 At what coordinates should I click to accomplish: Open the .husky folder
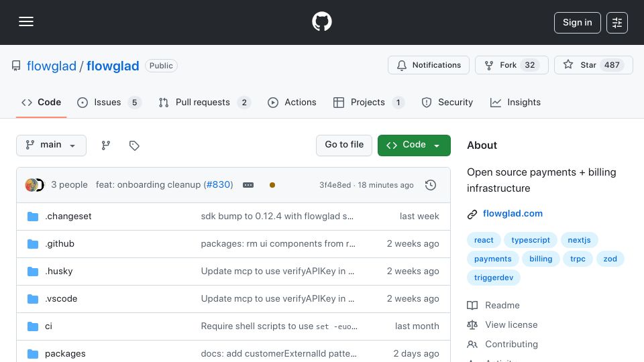pos(59,271)
